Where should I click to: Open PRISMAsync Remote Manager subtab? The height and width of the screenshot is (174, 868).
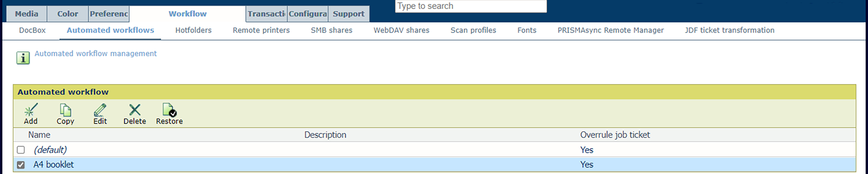611,30
